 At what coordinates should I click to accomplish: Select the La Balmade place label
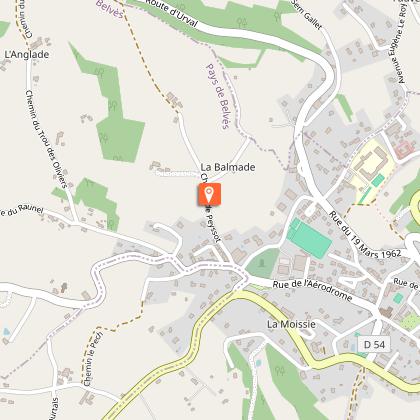point(228,167)
